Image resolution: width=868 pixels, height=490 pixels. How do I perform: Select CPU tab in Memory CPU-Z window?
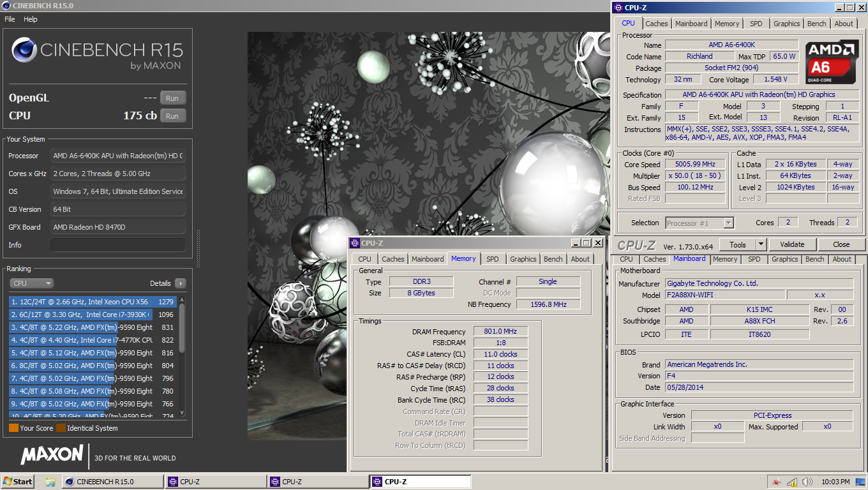point(364,259)
